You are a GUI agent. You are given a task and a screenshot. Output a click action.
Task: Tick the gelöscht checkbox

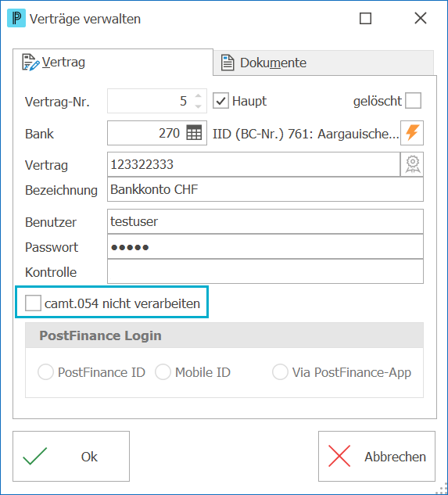pyautogui.click(x=414, y=101)
